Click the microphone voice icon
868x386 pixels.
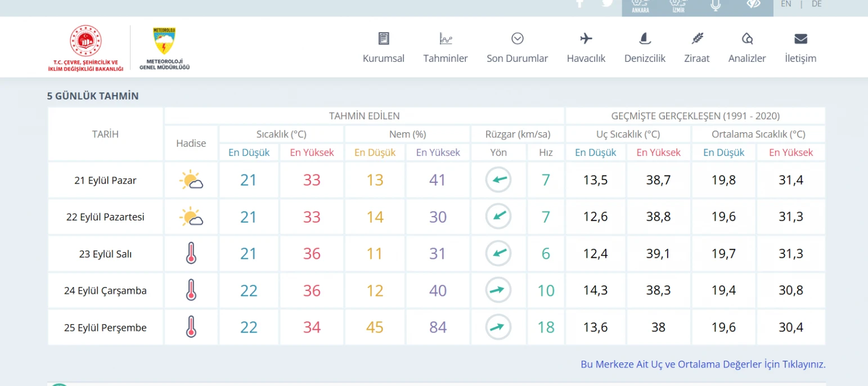click(x=716, y=5)
